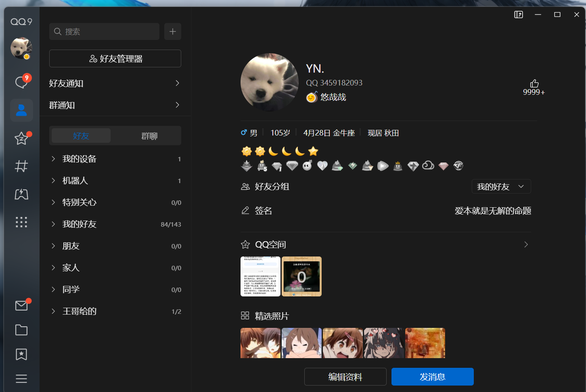Click the QQ空间 section title
586x392 pixels.
pyautogui.click(x=270, y=244)
